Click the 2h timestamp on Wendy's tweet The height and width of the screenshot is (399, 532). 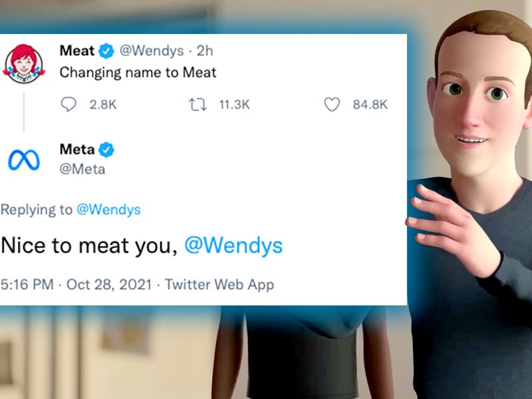[x=205, y=51]
